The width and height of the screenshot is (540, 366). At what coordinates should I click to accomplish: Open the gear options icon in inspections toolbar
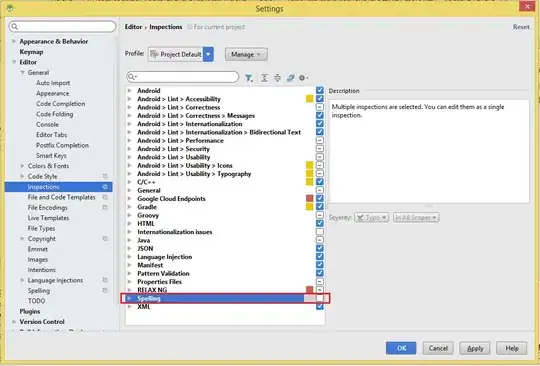coord(303,78)
